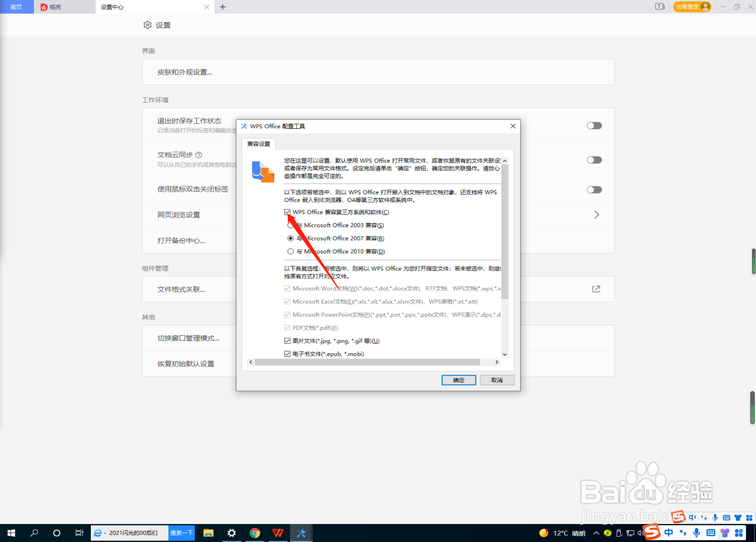Click the window-count icon left of 访客登录
Viewport: 756px width, 542px height.
click(x=660, y=6)
